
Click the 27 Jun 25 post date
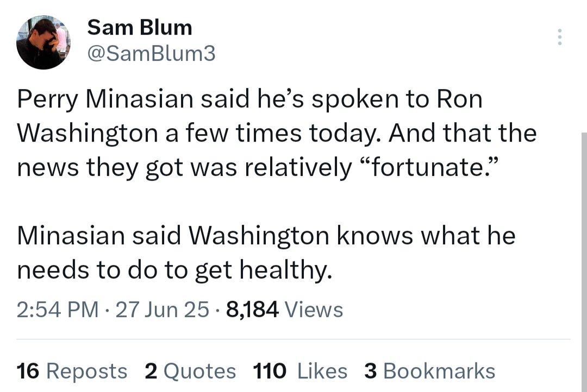click(x=162, y=309)
